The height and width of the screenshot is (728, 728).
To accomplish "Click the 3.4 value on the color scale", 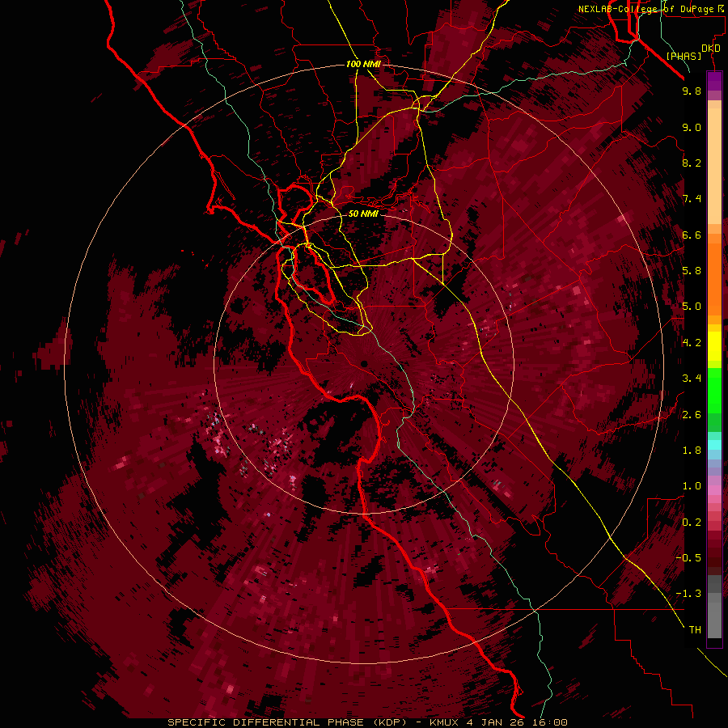I will 692,379.
